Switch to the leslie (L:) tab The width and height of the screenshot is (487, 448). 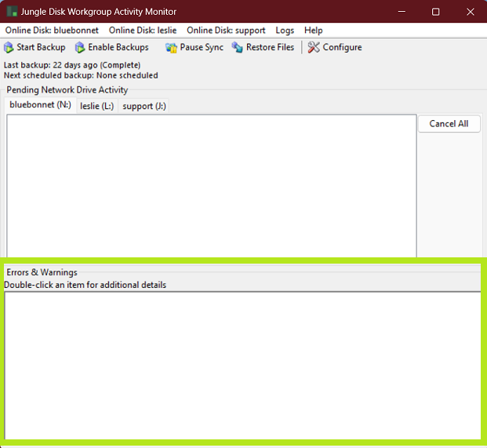click(97, 106)
